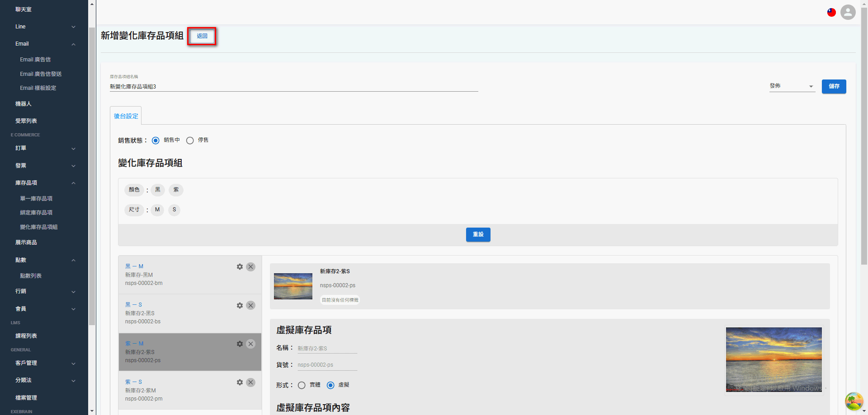
Task: Open Email 樣板設定 page
Action: 38,88
